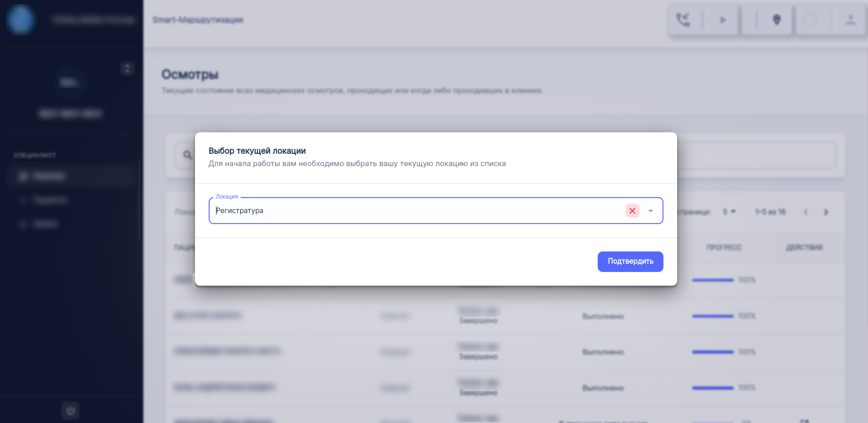
Task: Go to previous page of results
Action: 806,212
